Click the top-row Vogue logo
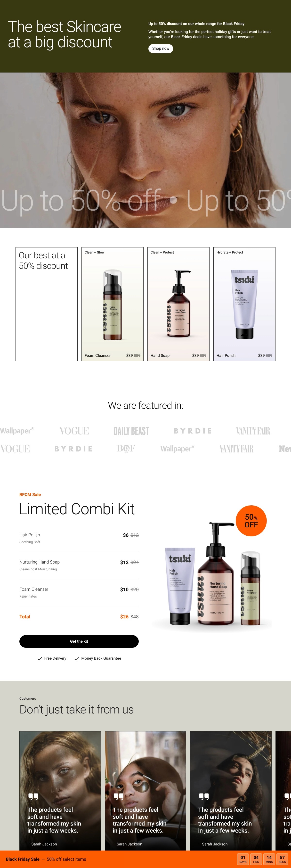This screenshot has height=868, width=291. point(74,431)
